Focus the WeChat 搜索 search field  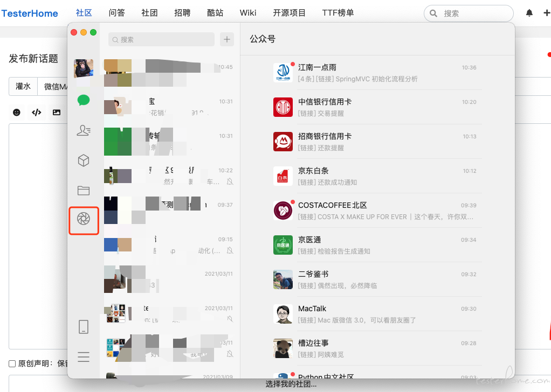pyautogui.click(x=161, y=39)
